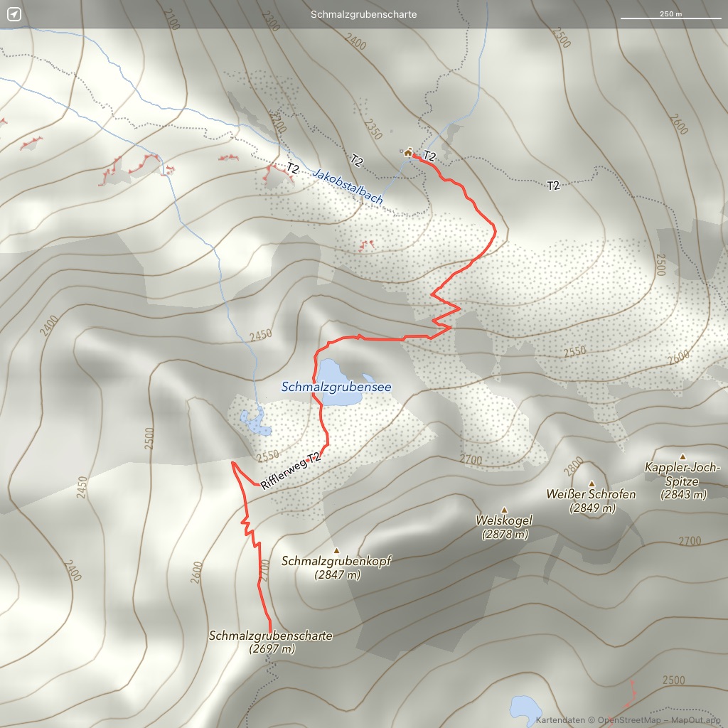Viewport: 728px width, 728px height.
Task: Select the mountain hut icon
Action: coord(408,151)
